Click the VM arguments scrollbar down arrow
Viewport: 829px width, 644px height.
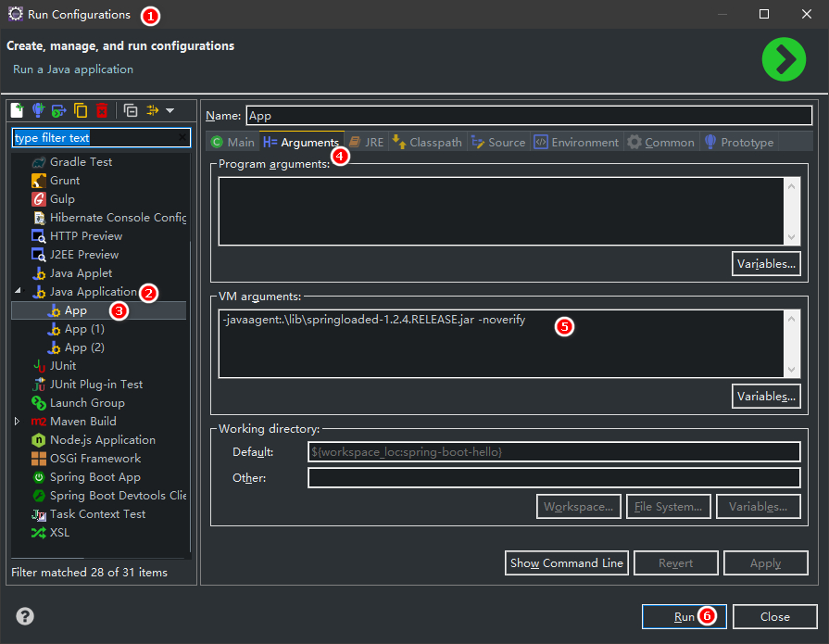tap(791, 370)
